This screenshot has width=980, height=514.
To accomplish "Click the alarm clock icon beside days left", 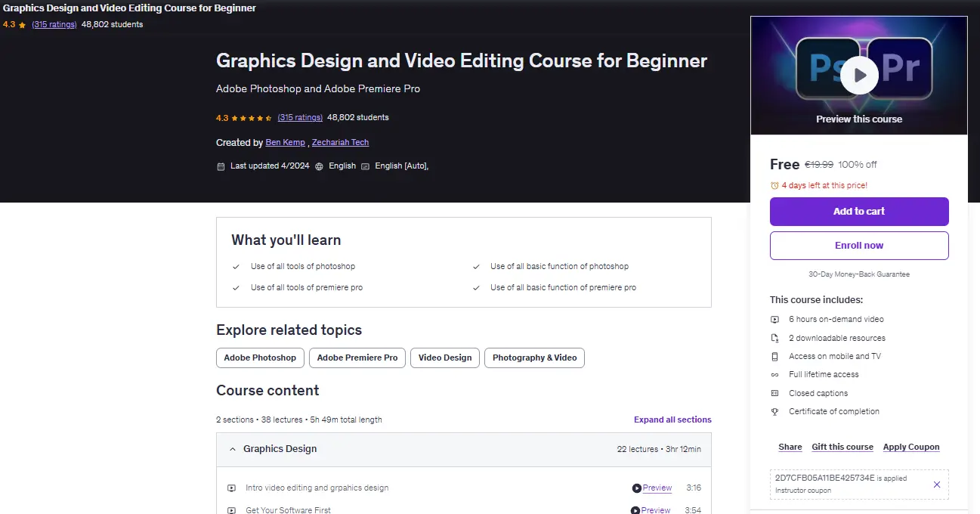I will click(774, 185).
